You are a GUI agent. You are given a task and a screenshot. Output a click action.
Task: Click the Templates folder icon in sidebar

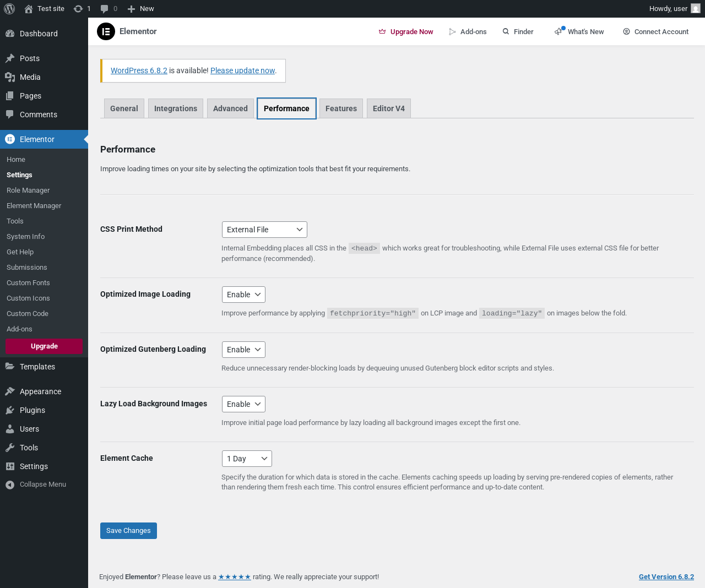pyautogui.click(x=10, y=367)
